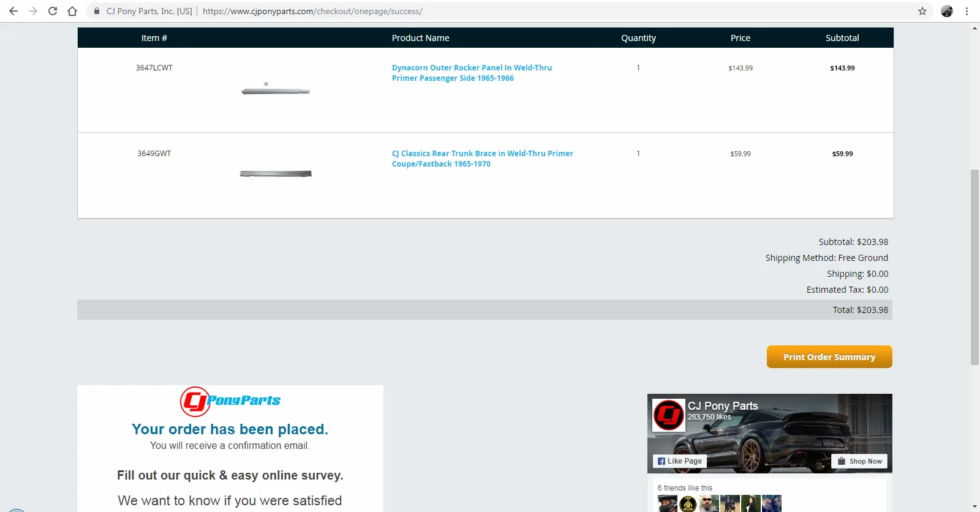Click the $59.99 price cell

point(741,154)
